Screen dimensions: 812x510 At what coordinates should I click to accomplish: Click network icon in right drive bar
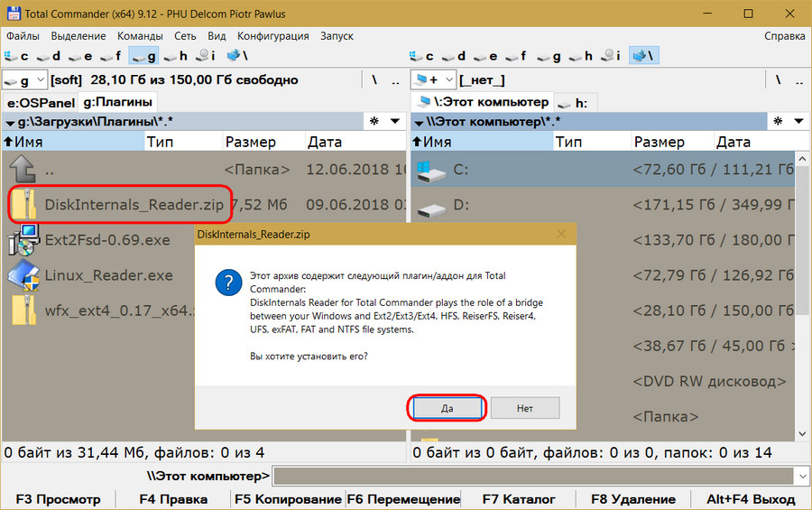pos(644,56)
